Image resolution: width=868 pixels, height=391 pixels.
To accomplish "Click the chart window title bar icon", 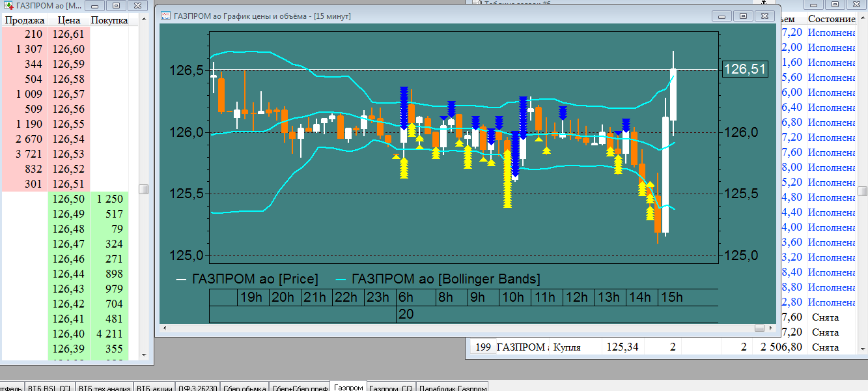I will (165, 16).
